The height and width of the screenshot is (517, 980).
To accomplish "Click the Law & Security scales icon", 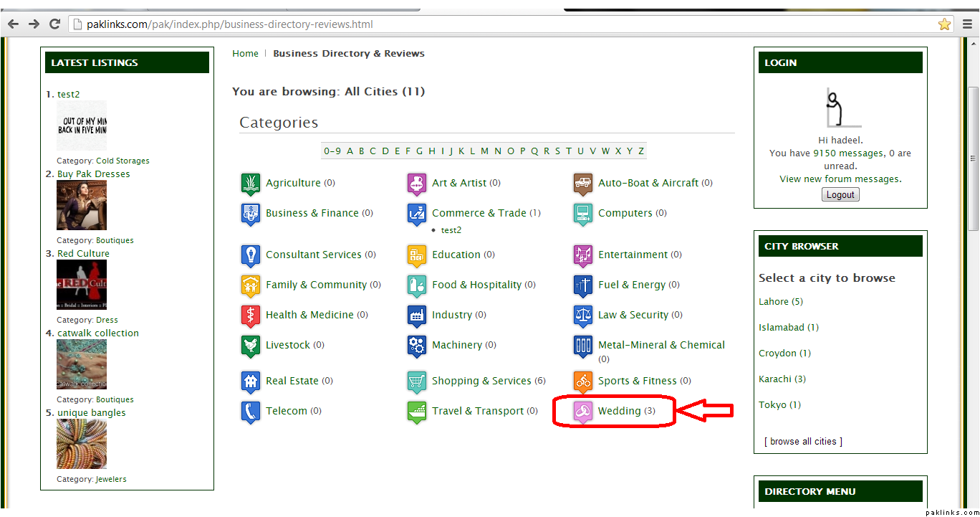I will 582,316.
